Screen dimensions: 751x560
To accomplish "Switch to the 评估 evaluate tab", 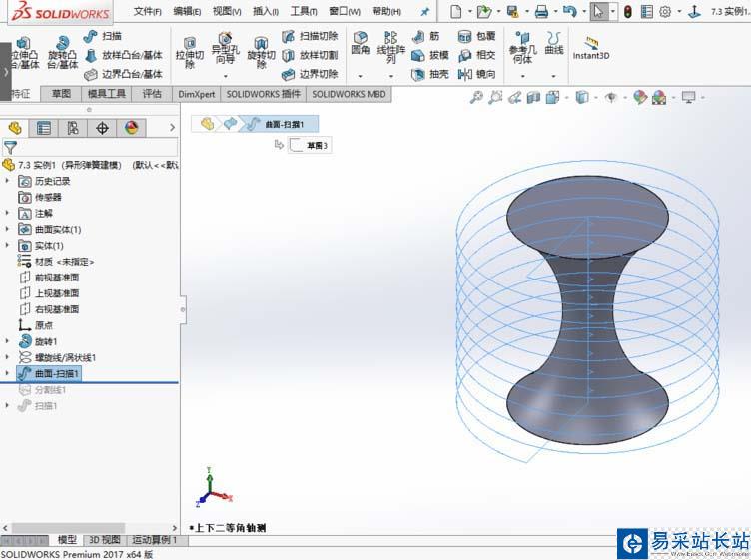I will pos(152,94).
